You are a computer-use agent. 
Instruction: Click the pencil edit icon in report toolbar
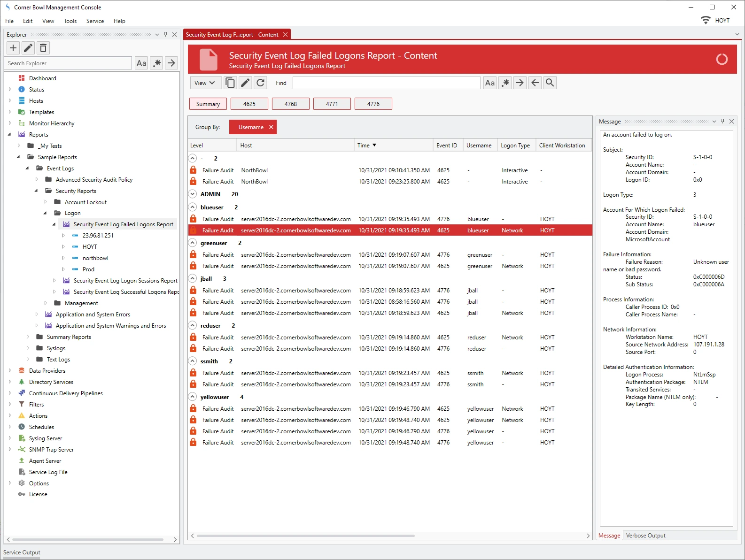245,83
